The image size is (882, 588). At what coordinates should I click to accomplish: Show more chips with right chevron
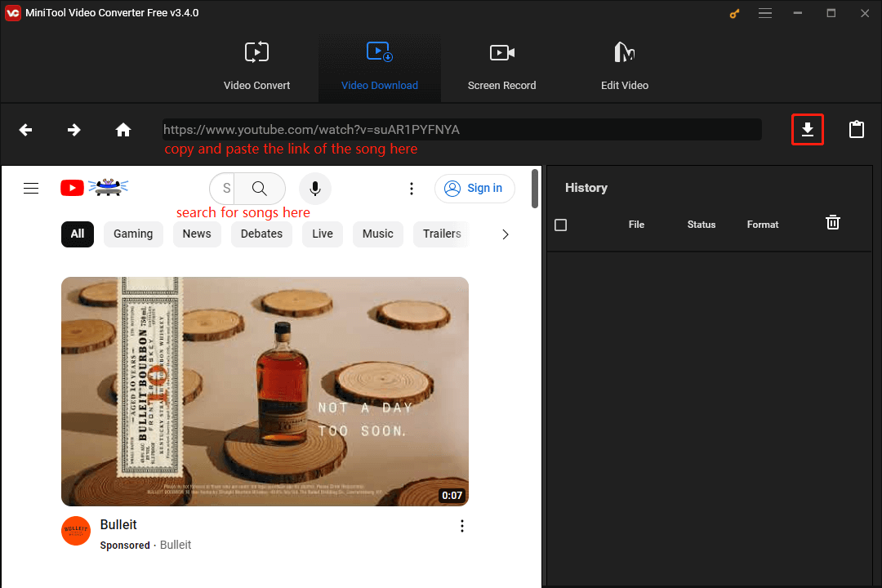pyautogui.click(x=506, y=234)
